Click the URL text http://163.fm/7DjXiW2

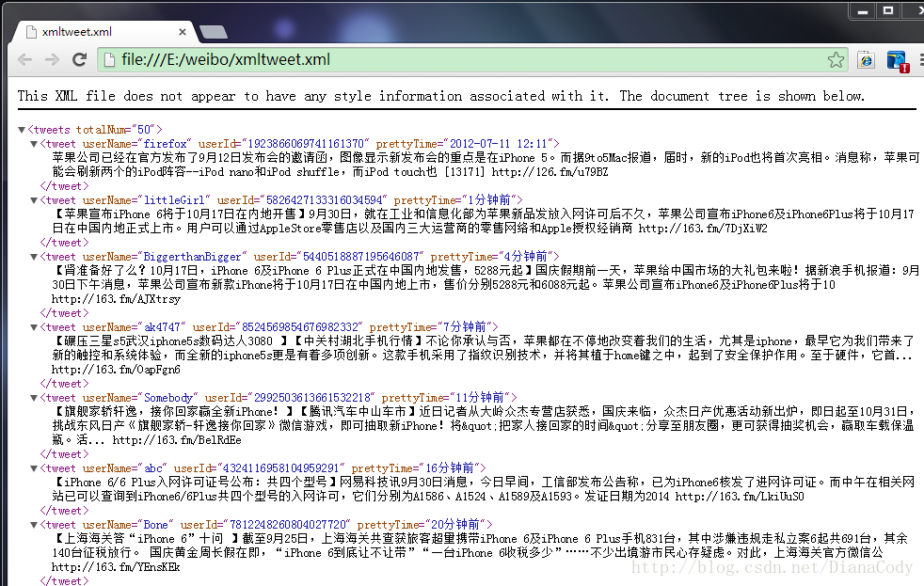pos(703,229)
